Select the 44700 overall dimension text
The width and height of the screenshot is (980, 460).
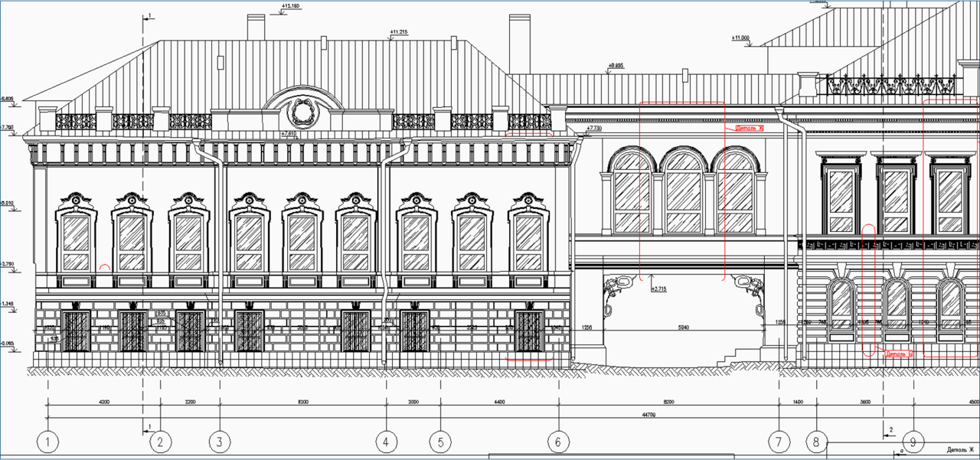(x=648, y=415)
